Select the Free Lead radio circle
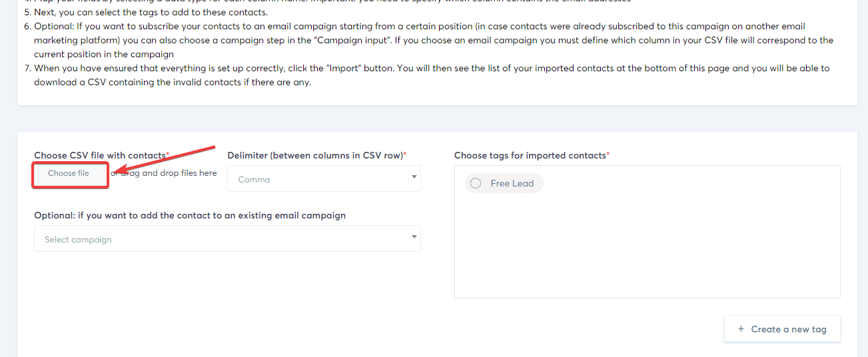This screenshot has width=868, height=357. coord(476,183)
